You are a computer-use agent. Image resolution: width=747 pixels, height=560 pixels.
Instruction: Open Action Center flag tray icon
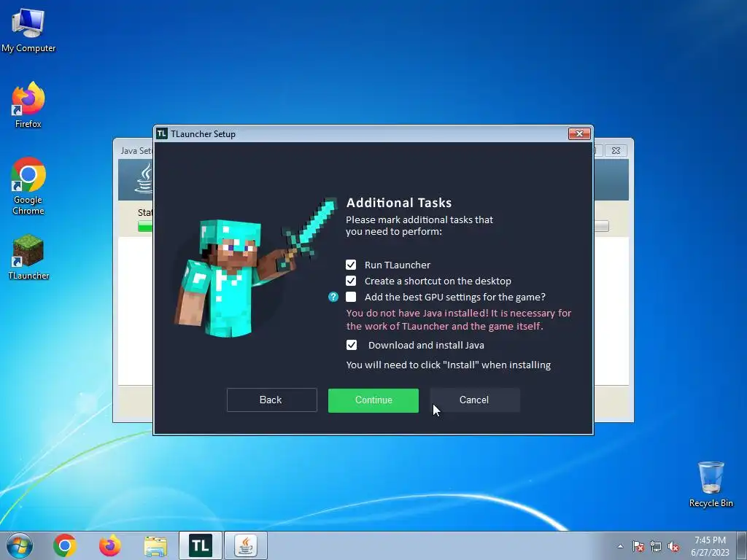coord(638,546)
